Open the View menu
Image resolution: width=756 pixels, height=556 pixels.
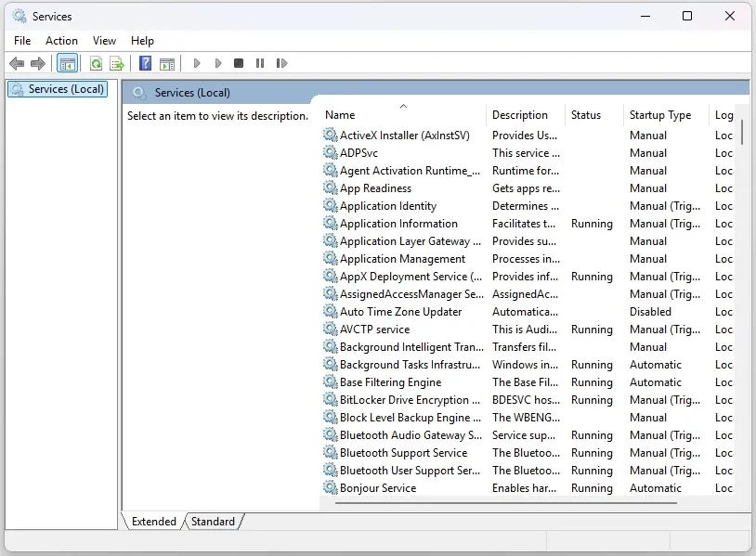click(104, 41)
